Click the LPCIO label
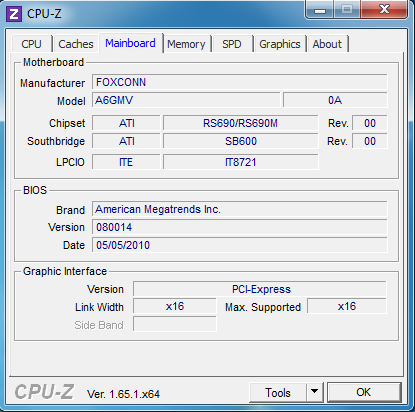Image resolution: width=415 pixels, height=412 pixels. [x=70, y=162]
